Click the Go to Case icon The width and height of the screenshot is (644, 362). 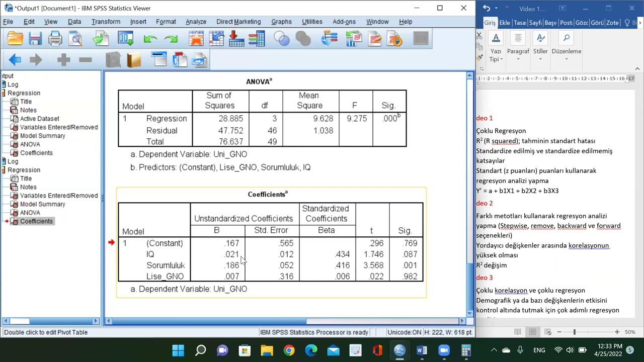tap(216, 39)
